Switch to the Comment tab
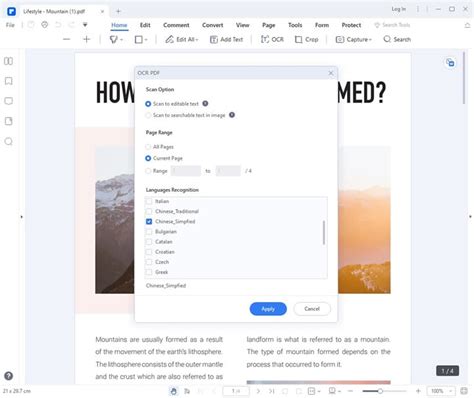 click(176, 25)
